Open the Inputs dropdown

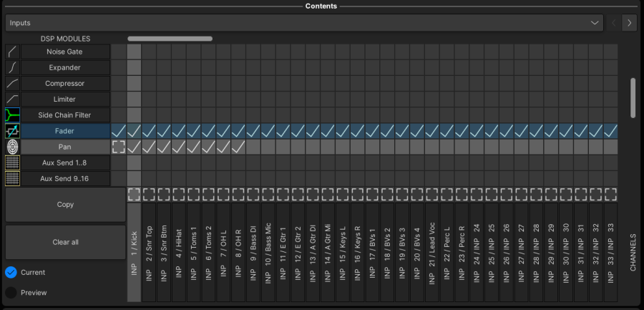[x=304, y=23]
